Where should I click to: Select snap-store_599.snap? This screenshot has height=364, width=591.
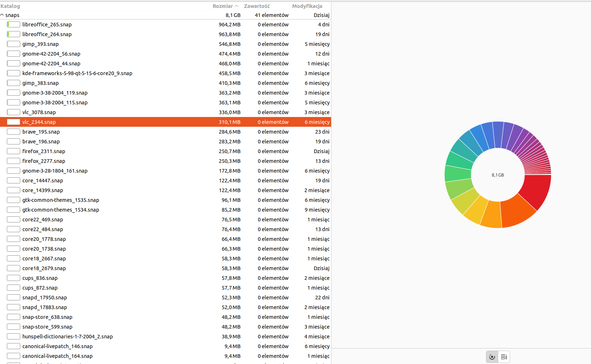coord(165,327)
